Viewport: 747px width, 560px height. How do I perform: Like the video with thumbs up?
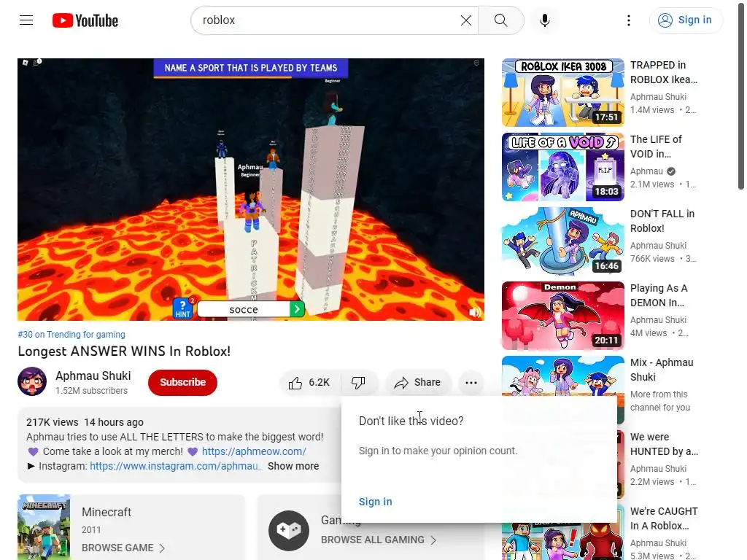pyautogui.click(x=309, y=382)
